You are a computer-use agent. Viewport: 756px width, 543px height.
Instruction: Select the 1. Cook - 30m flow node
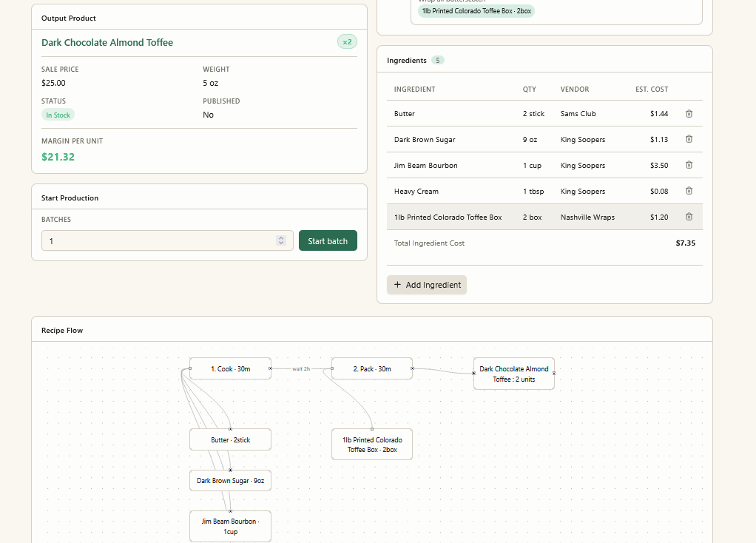pos(231,368)
